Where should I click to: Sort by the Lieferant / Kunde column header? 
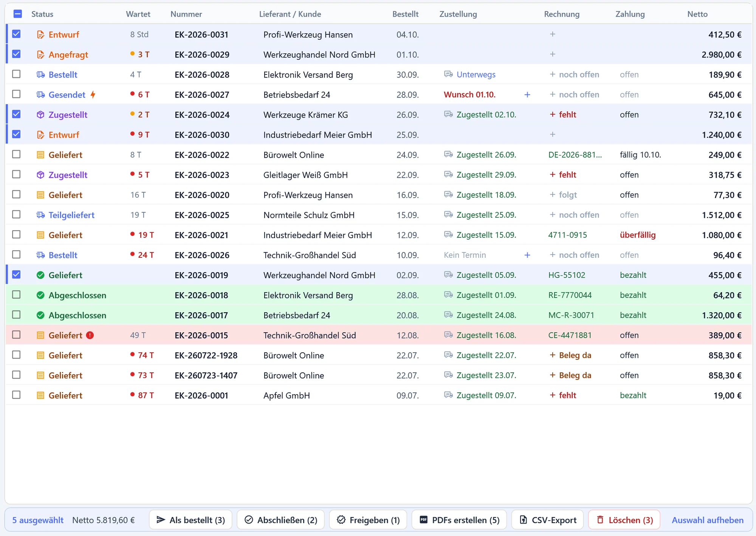coord(290,14)
